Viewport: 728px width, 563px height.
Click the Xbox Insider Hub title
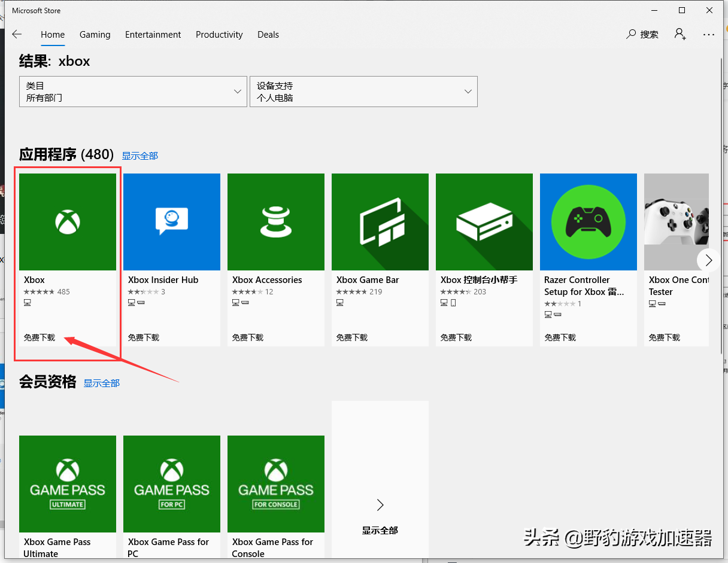tap(163, 280)
